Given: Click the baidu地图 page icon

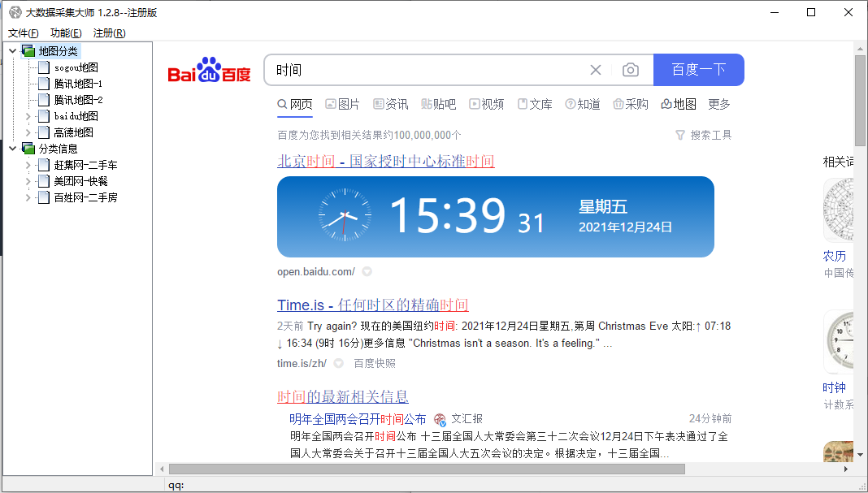Looking at the screenshot, I should (x=44, y=116).
